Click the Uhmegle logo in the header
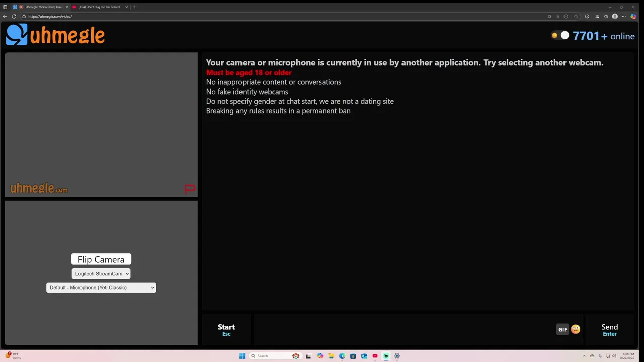Viewport: 644px width, 362px height. [x=55, y=35]
